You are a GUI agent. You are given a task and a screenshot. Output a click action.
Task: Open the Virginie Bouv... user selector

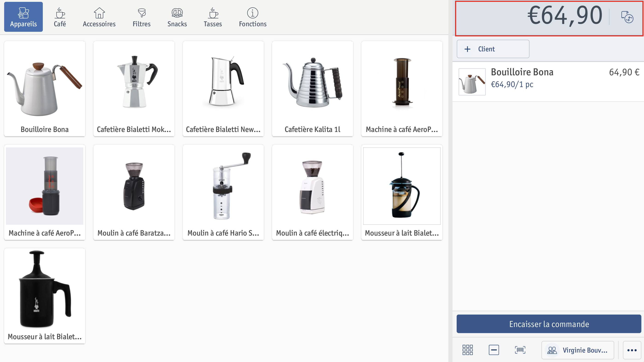(x=577, y=350)
